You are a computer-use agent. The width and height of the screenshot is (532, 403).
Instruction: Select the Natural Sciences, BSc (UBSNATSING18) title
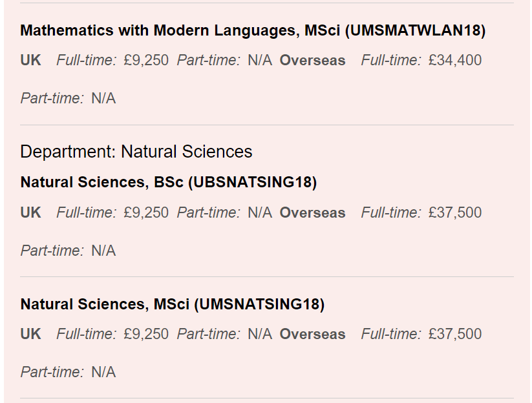pyautogui.click(x=168, y=182)
